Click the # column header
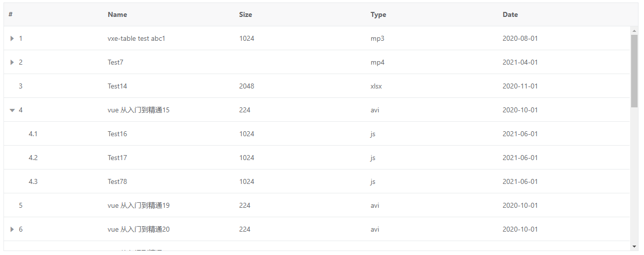Viewport: 644px width, 255px height. click(x=10, y=14)
